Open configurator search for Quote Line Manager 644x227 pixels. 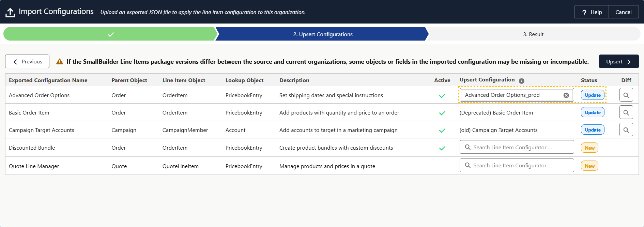point(516,165)
